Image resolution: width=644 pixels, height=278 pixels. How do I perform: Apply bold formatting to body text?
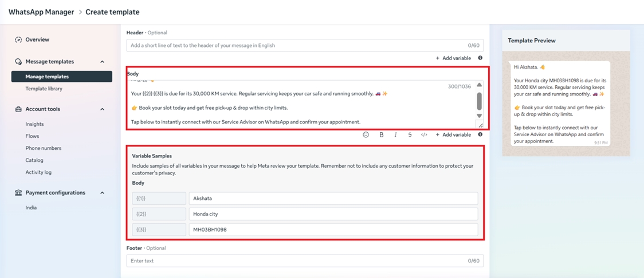coord(382,135)
